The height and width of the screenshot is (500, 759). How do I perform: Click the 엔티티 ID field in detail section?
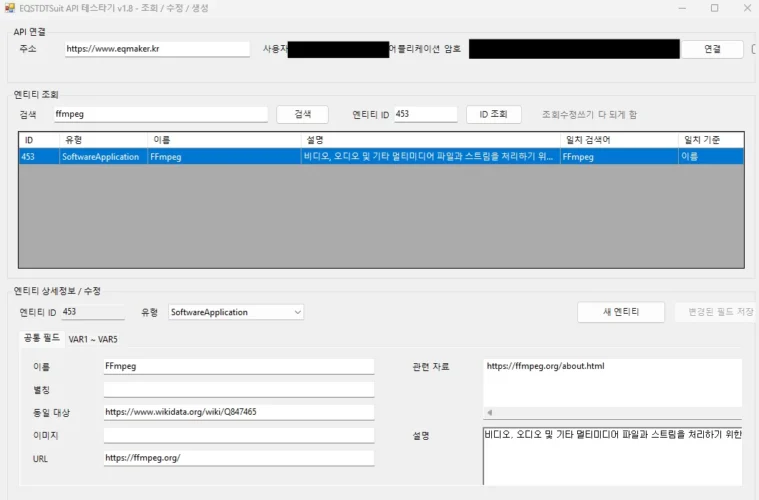pos(93,312)
